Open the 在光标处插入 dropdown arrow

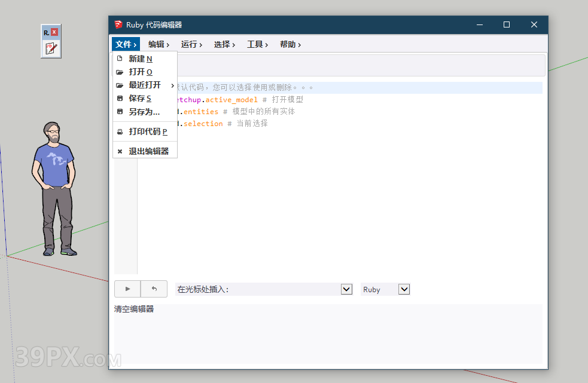[x=346, y=289]
